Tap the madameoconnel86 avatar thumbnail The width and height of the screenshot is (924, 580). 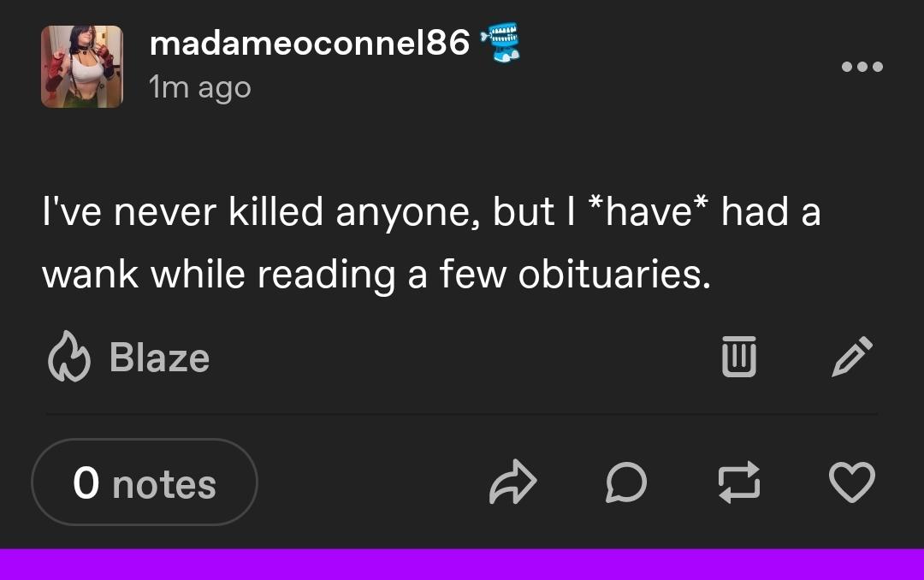coord(82,67)
